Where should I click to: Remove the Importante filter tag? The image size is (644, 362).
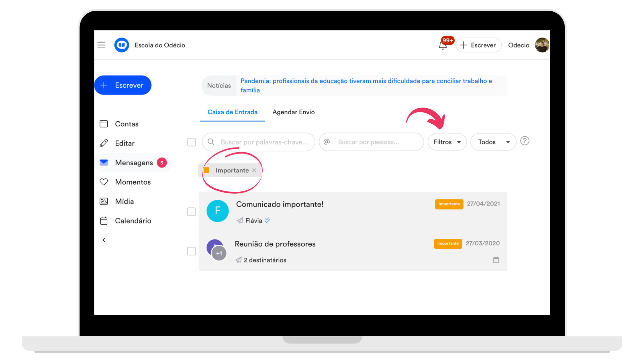[x=254, y=170]
